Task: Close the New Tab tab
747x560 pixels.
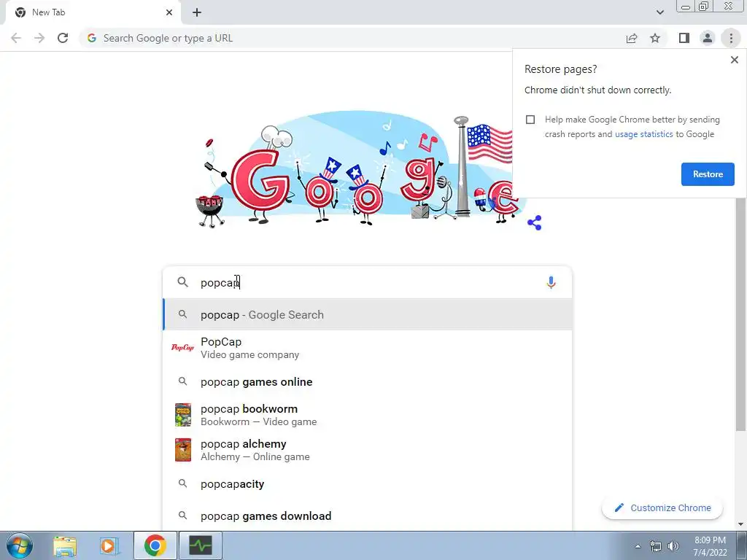Action: (169, 12)
